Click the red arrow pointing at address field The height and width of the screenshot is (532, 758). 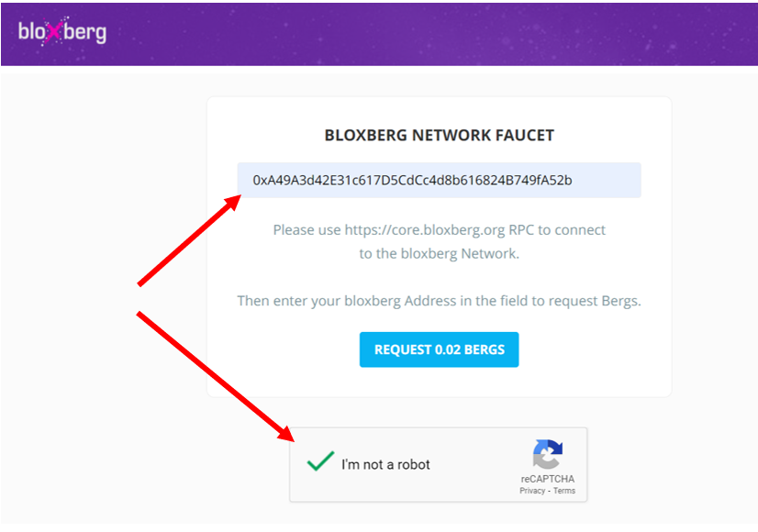click(x=189, y=240)
